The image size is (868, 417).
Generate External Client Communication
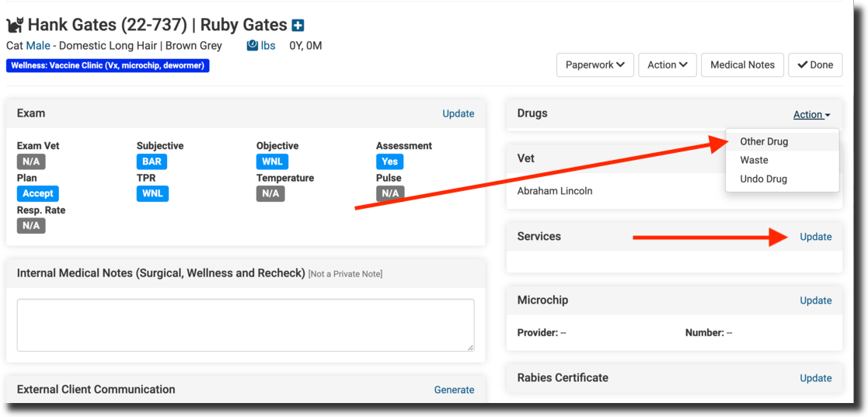(x=454, y=390)
